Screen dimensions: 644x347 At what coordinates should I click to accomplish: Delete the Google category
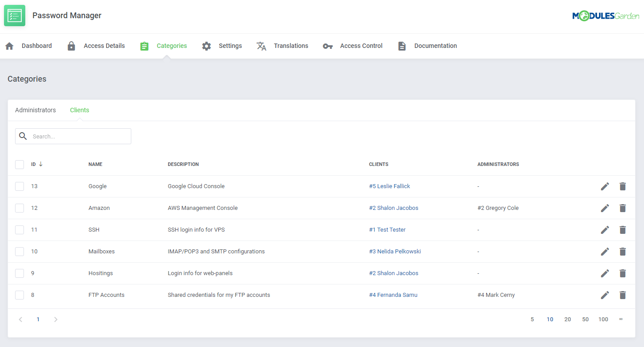point(623,186)
